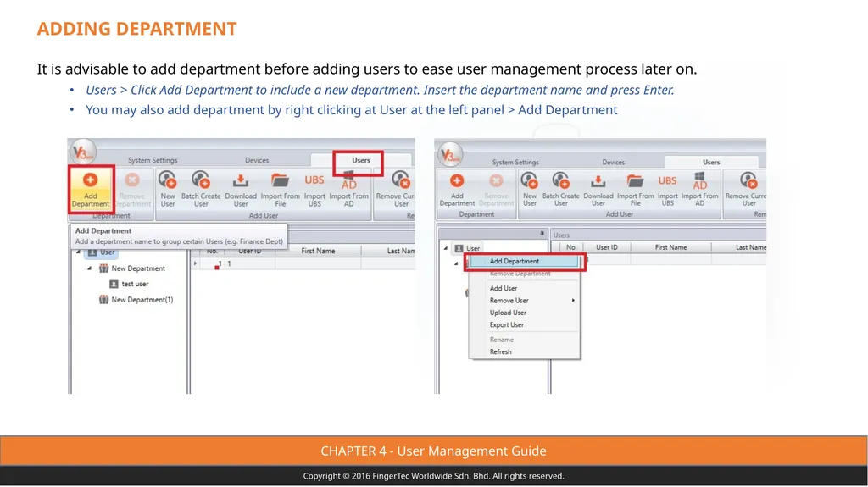
Task: Collapse the New Department tree node
Action: 90,268
